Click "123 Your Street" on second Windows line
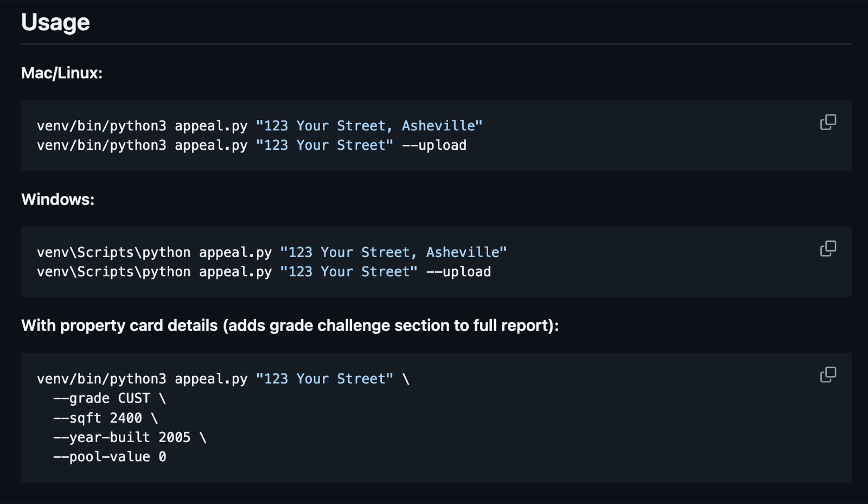The image size is (868, 504). (349, 272)
